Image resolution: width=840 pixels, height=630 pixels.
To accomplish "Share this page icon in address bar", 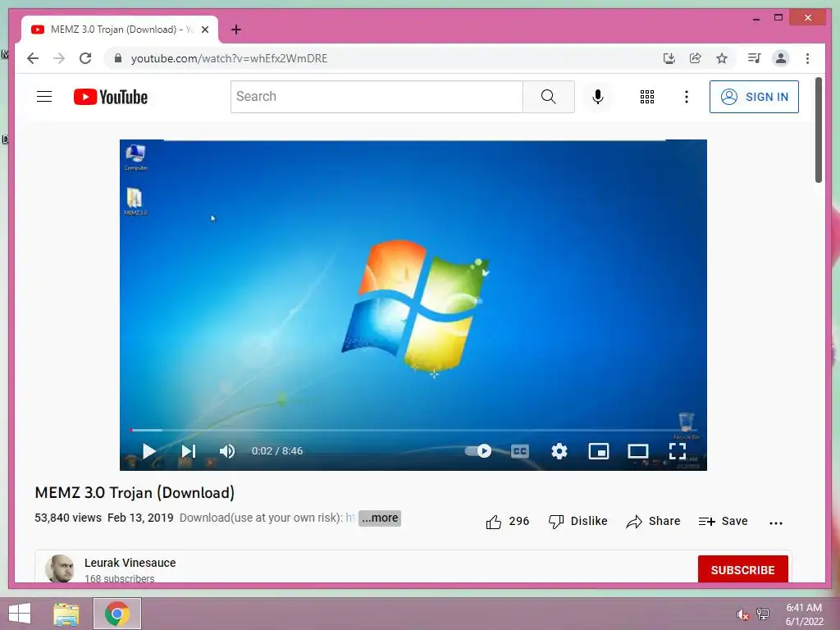I will click(696, 58).
